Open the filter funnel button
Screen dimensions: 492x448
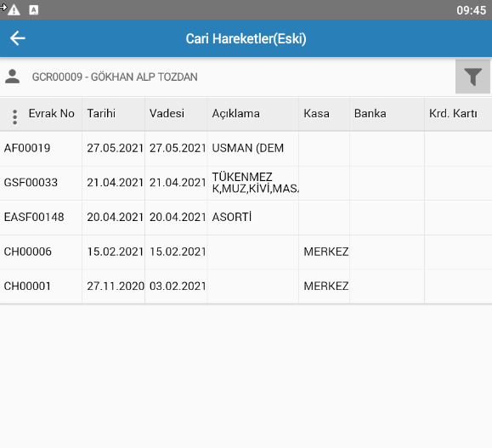coord(472,77)
